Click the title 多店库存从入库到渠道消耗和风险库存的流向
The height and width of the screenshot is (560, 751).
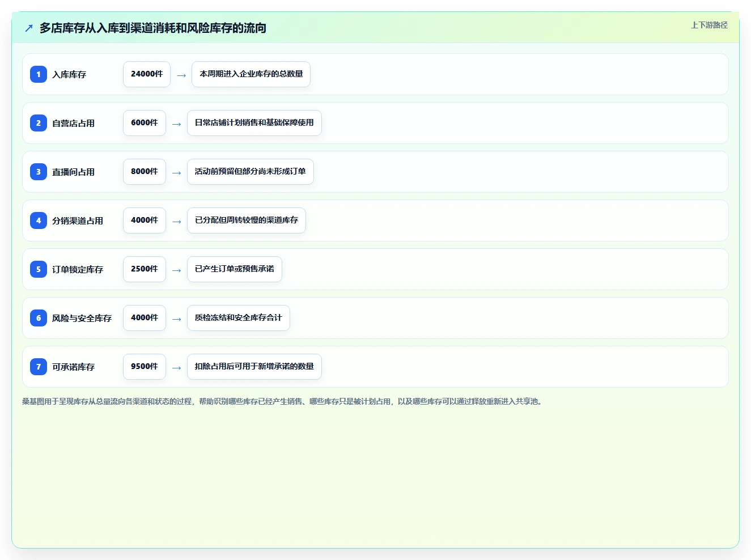tap(153, 28)
